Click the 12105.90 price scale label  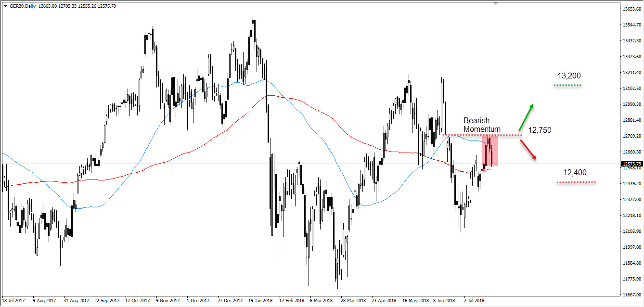click(632, 231)
